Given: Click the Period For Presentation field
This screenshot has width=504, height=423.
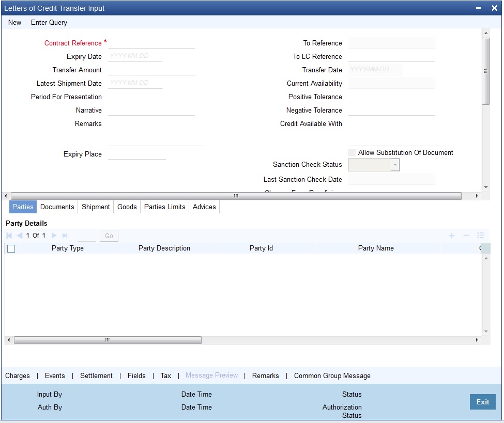Looking at the screenshot, I should pos(151,97).
